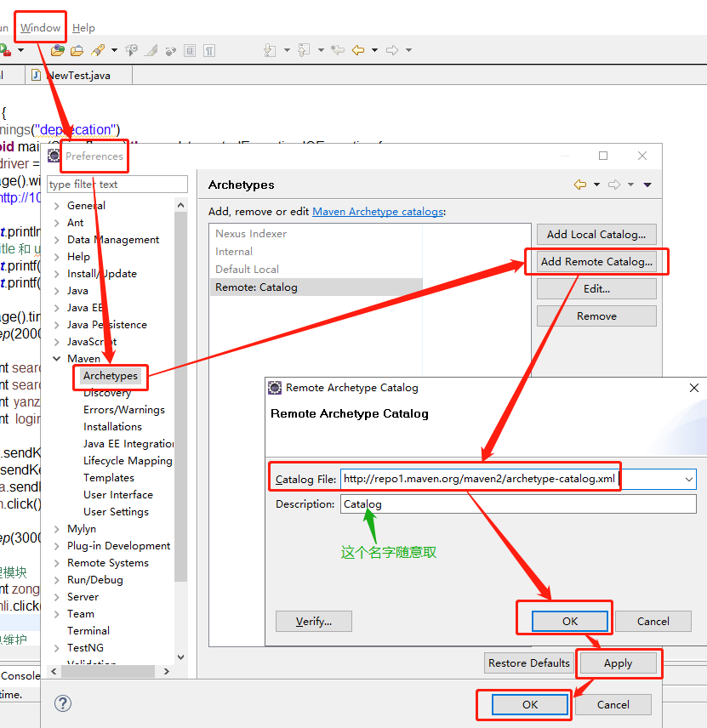Cancel the Remote Archetype Catalog dialog
Screen dimensions: 707x728
[653, 622]
